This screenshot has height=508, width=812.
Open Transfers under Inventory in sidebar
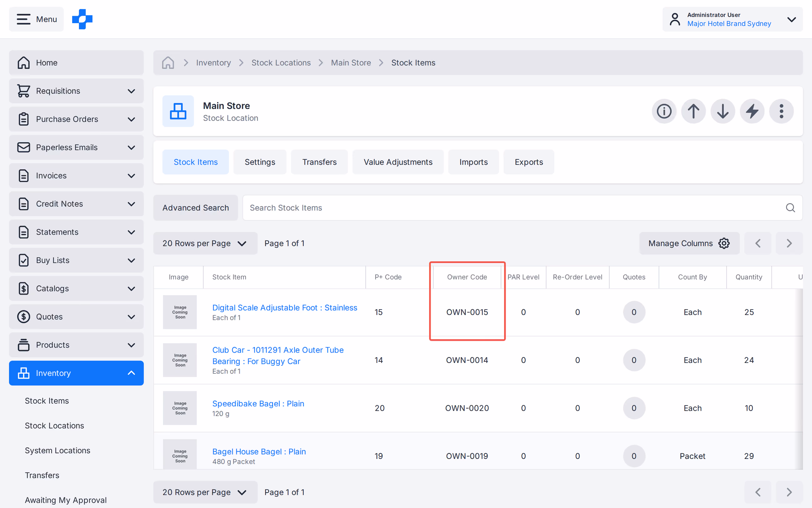(x=42, y=475)
